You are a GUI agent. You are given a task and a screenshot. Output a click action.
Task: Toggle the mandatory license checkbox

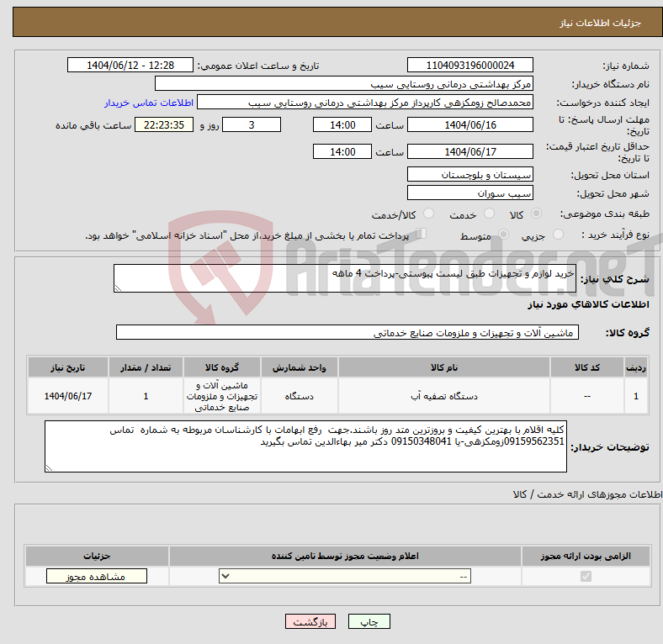tap(586, 577)
